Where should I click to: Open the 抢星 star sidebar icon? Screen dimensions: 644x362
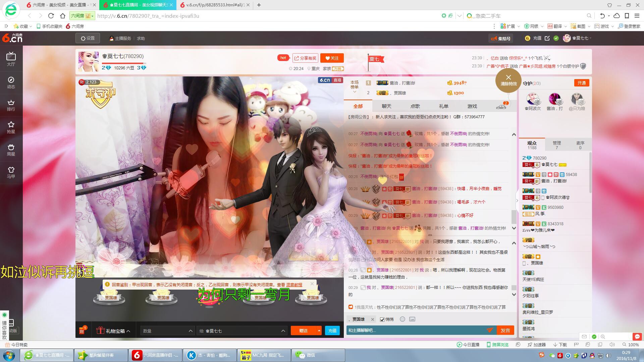(x=11, y=127)
